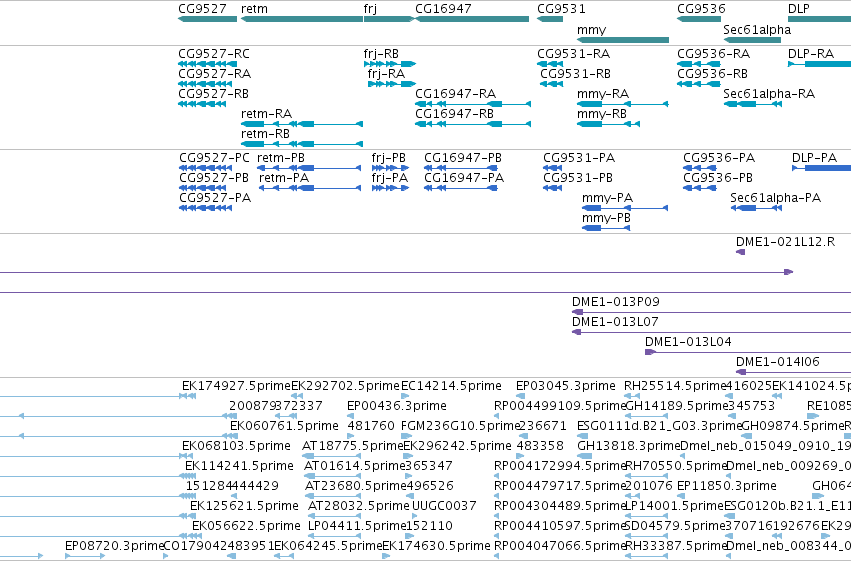The width and height of the screenshot is (851, 561).
Task: Click EST EP00436.3prime
Action: click(397, 406)
